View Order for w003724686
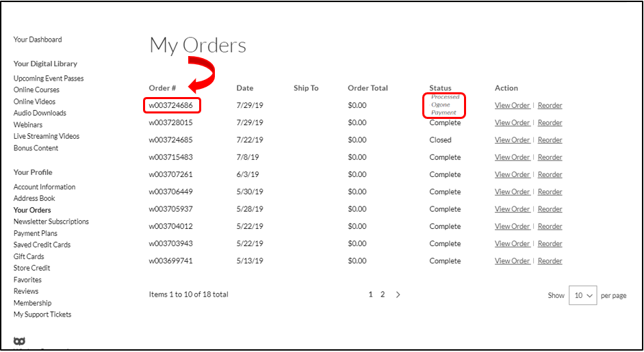 pos(512,105)
